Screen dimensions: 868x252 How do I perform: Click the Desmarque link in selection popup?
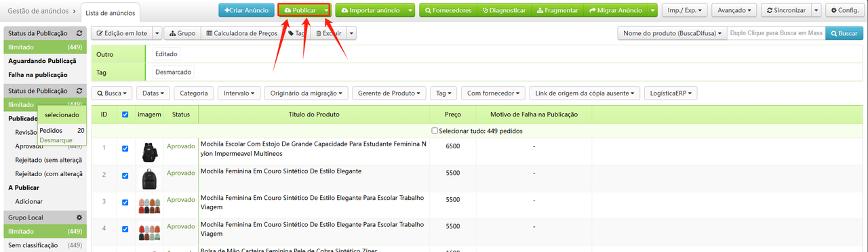click(x=56, y=140)
